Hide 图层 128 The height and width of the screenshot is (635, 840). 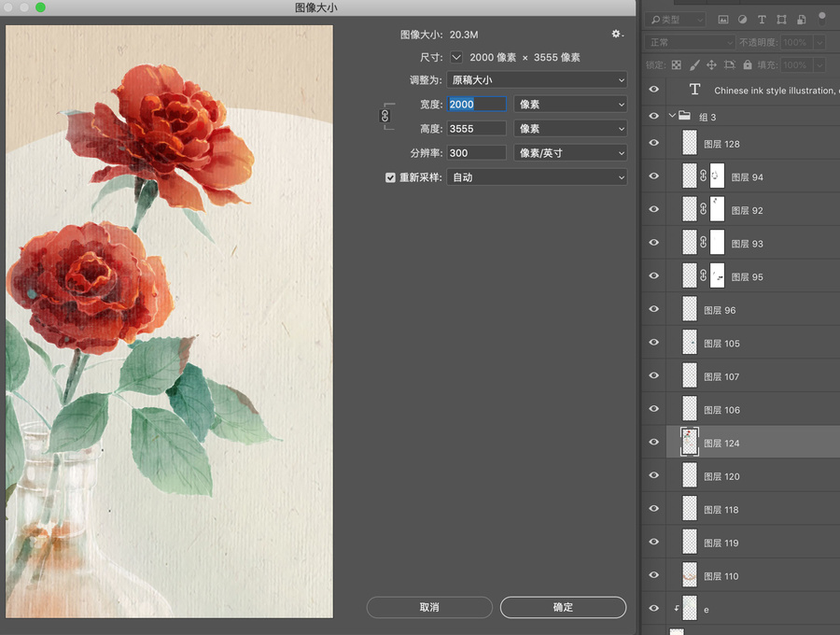[x=654, y=143]
